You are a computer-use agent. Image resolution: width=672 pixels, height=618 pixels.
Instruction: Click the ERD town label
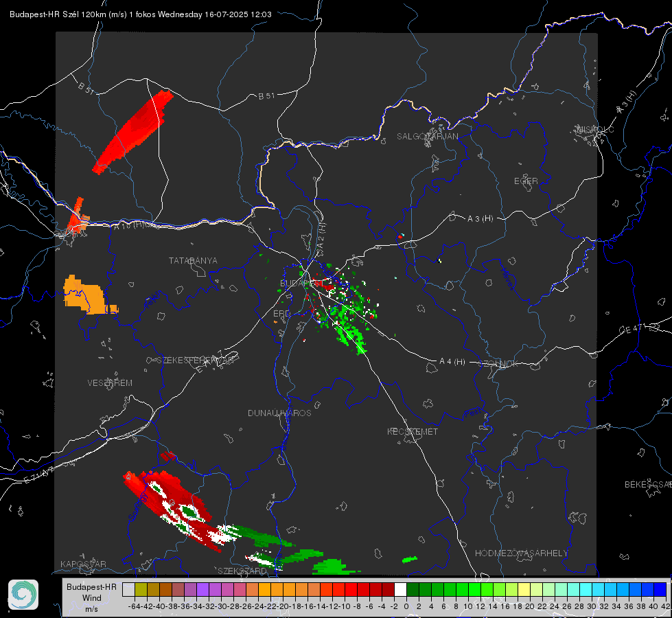[281, 314]
